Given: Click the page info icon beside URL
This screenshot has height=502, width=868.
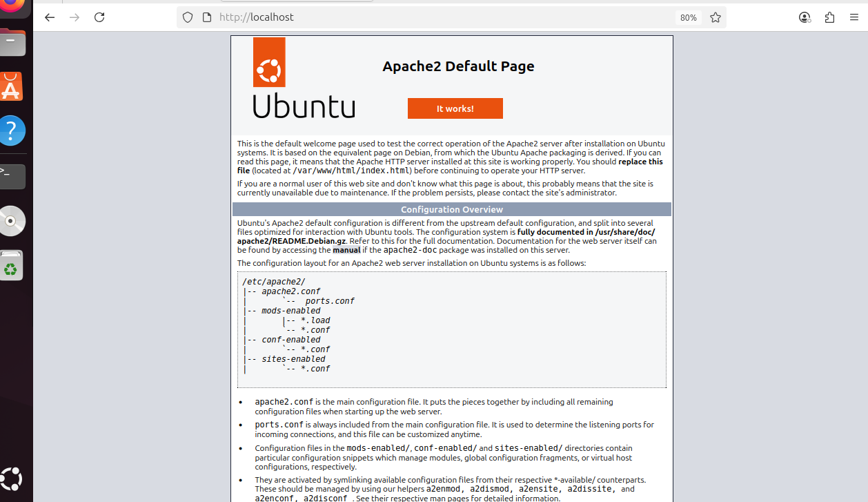Looking at the screenshot, I should pos(206,17).
